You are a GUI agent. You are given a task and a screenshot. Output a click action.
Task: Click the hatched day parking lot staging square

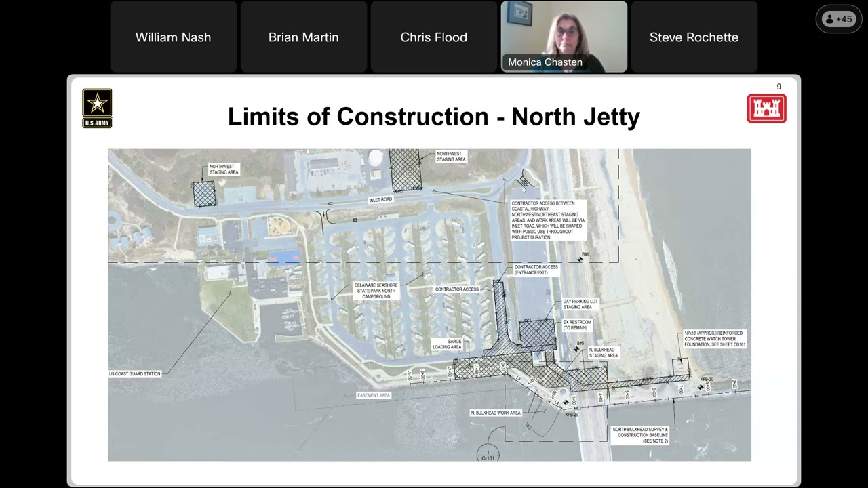537,335
